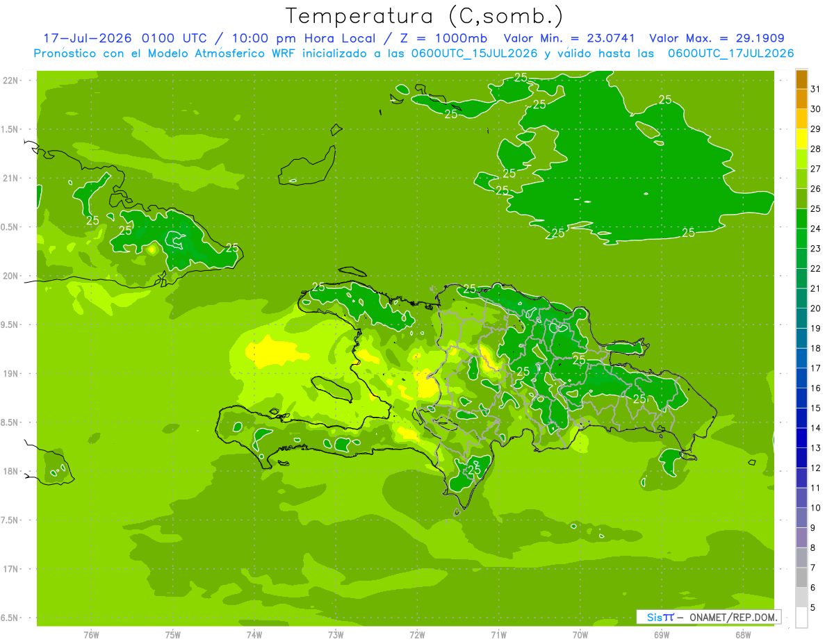The width and height of the screenshot is (834, 644).
Task: Click the legend swatch between 23 and 24
Action: coord(801,238)
